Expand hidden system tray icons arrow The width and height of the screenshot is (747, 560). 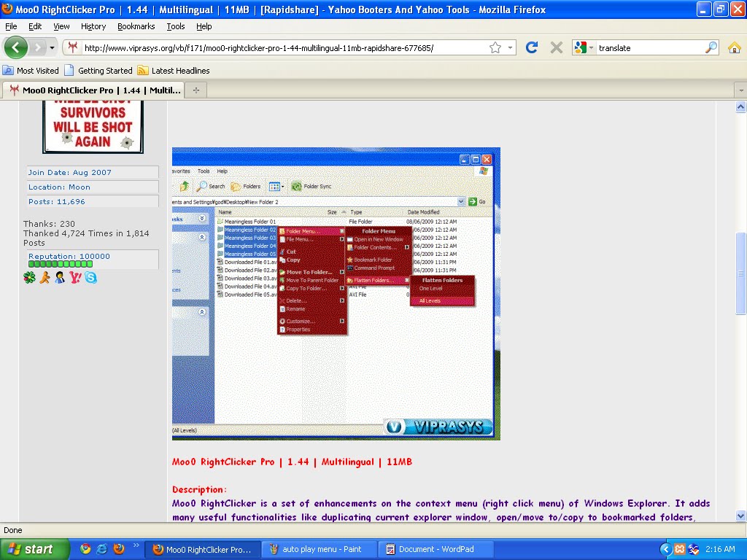[665, 550]
